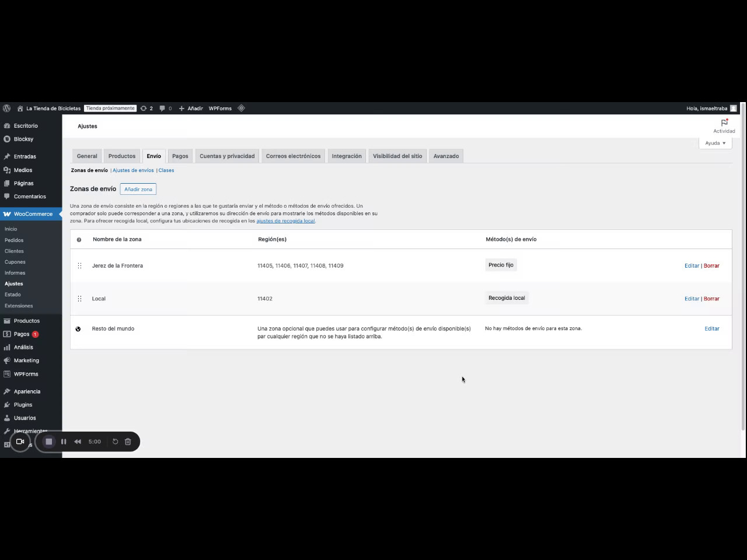Open Informes submenu item
This screenshot has height=560, width=747.
click(15, 273)
